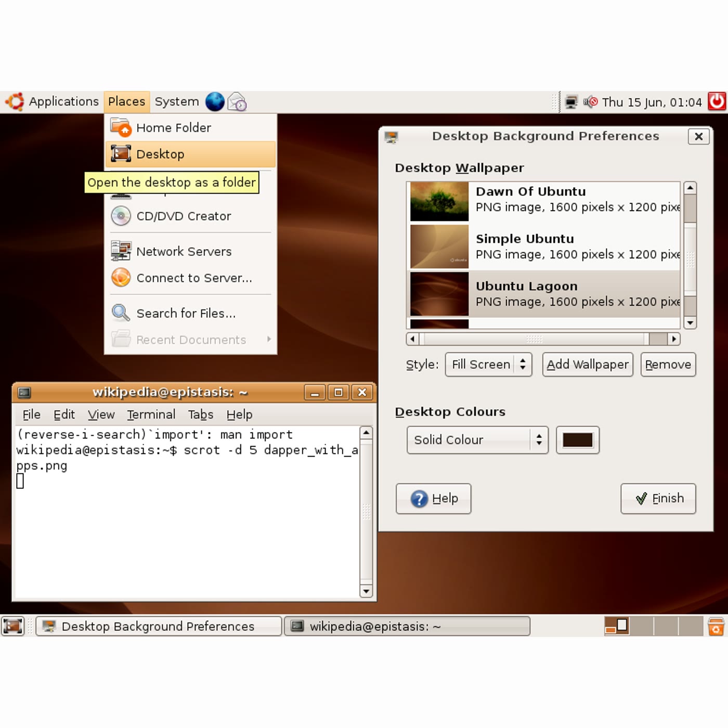Image resolution: width=728 pixels, height=728 pixels.
Task: Select Search for Files... in the Places menu
Action: [190, 313]
